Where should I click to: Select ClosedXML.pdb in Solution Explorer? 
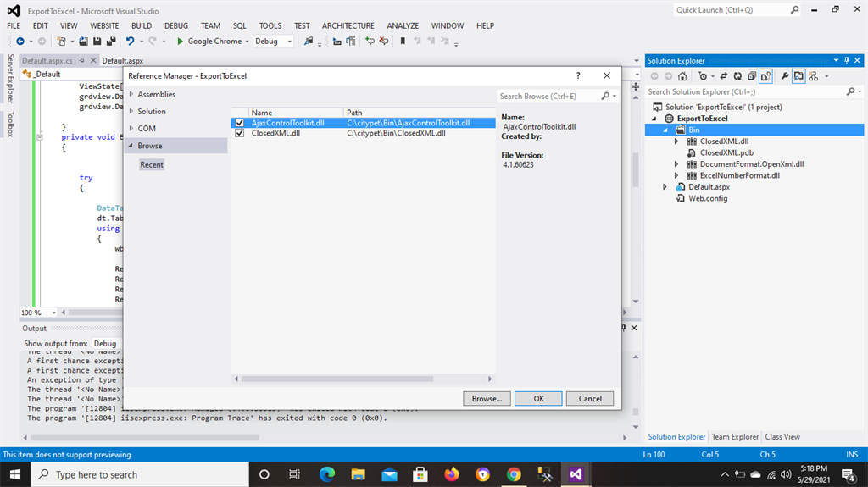coord(726,152)
